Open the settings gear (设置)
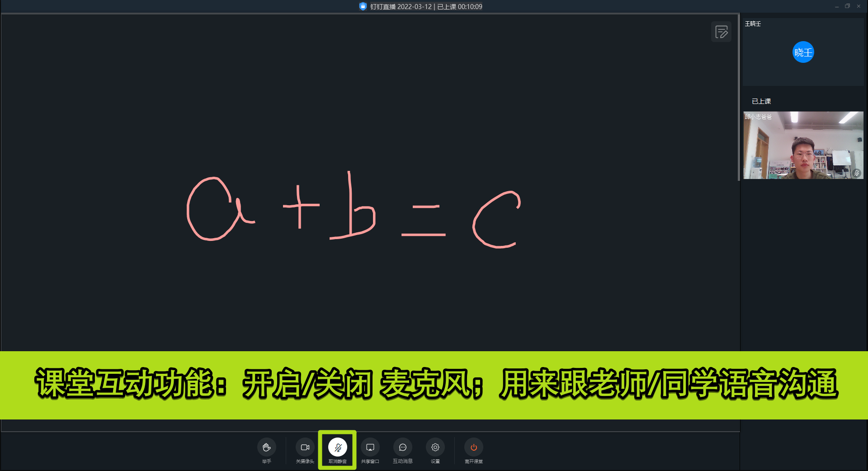 435,451
